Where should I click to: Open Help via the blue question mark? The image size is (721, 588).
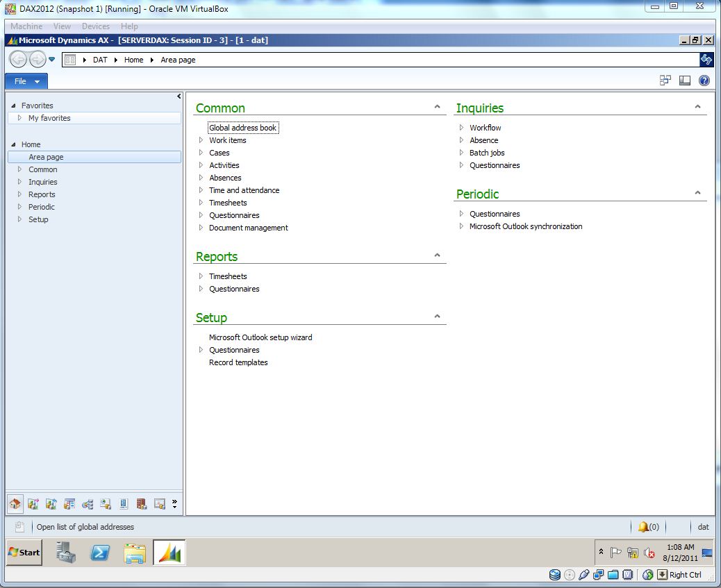704,81
